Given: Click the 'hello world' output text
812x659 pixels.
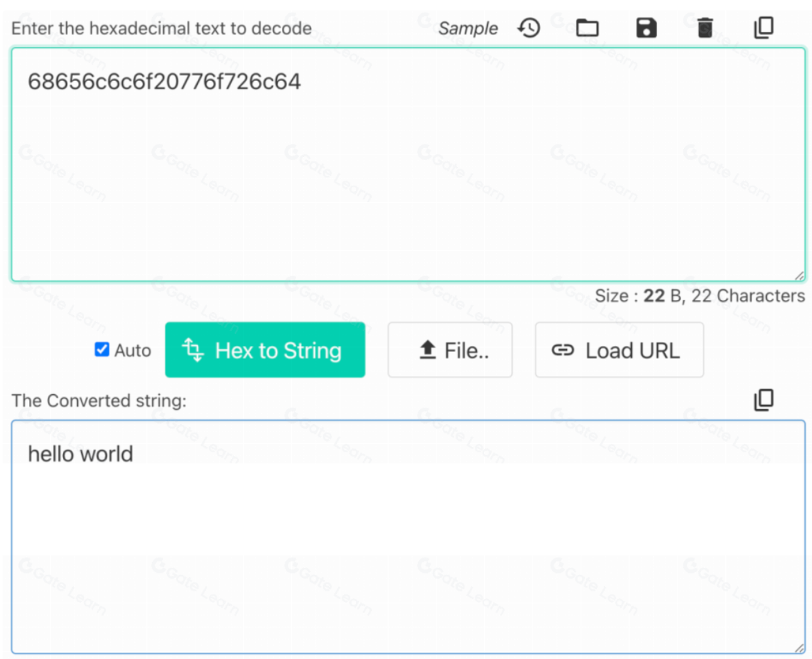Looking at the screenshot, I should point(80,454).
